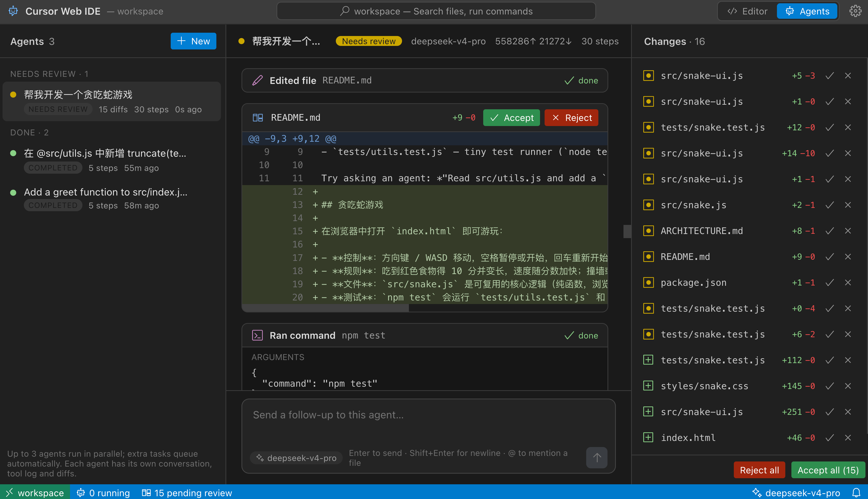Screen dimensions: 868x499
Task: Click README.md filename in diff header
Action: click(x=296, y=118)
